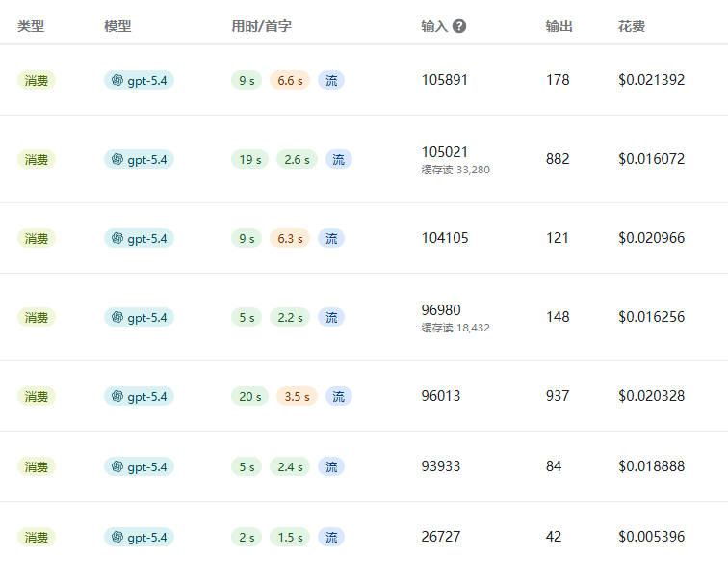Click the 2 s duration tag
728x583 pixels.
(x=247, y=537)
